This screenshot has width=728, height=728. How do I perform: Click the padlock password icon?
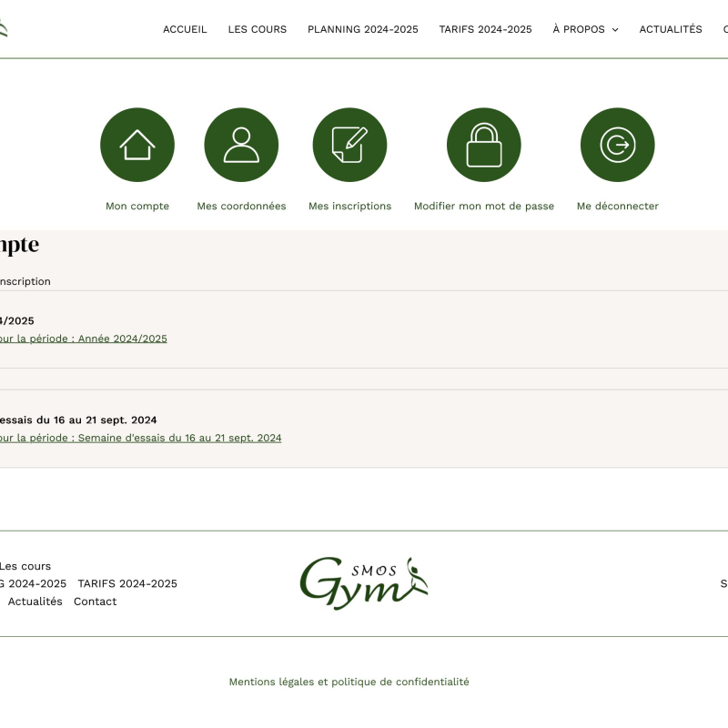pyautogui.click(x=483, y=145)
